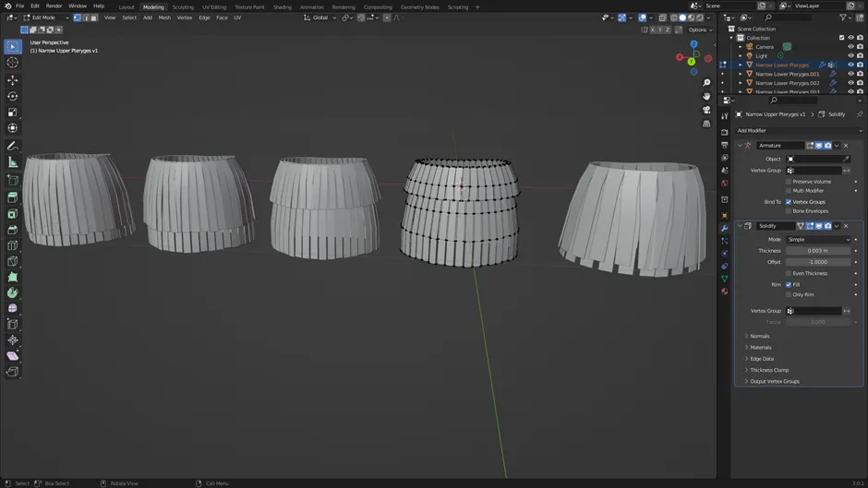Enable the Bone Envelopes checkbox
The width and height of the screenshot is (868, 488).
pos(789,211)
